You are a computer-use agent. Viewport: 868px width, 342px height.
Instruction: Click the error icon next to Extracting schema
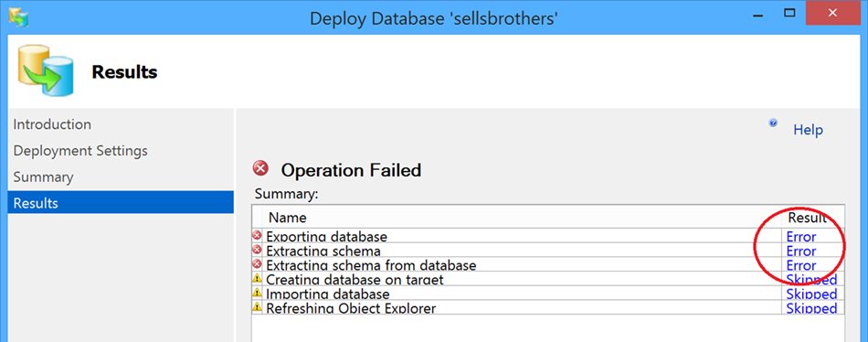point(257,250)
